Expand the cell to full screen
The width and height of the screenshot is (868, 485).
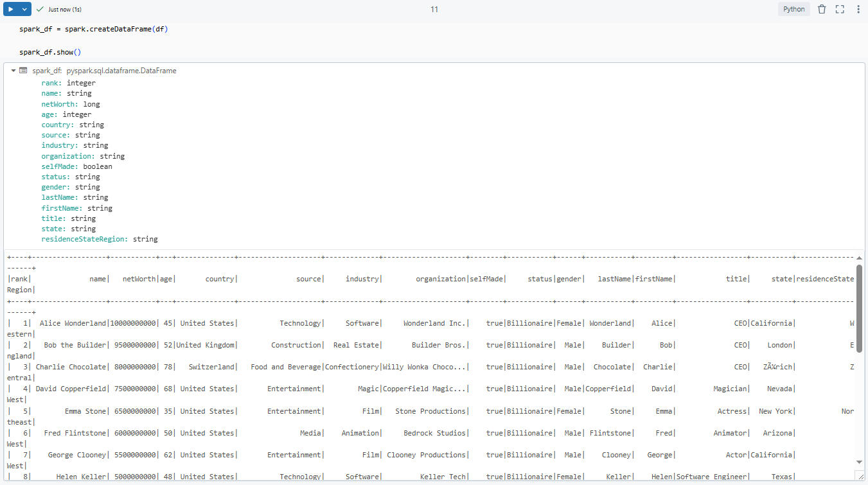point(839,9)
